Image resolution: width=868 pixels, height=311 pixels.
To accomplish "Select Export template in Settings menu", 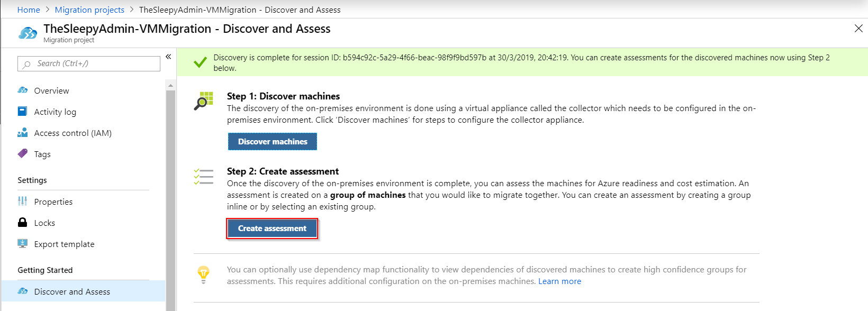I will pos(64,244).
